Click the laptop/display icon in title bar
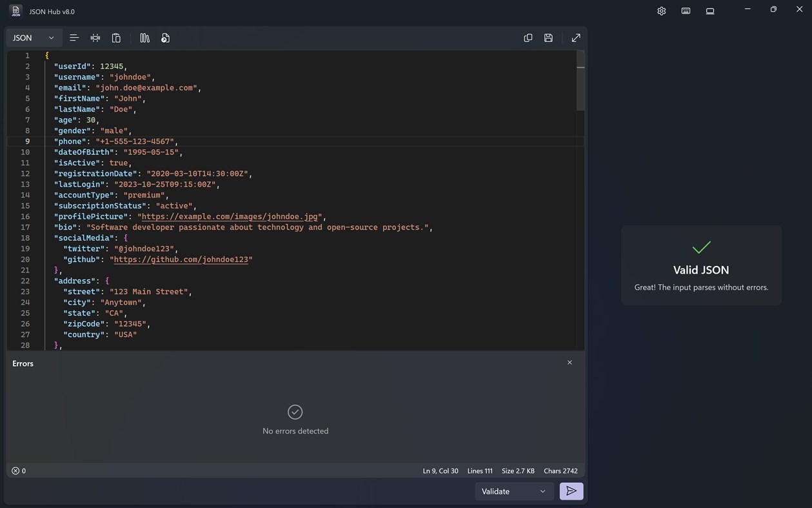This screenshot has width=812, height=508. coord(710,11)
